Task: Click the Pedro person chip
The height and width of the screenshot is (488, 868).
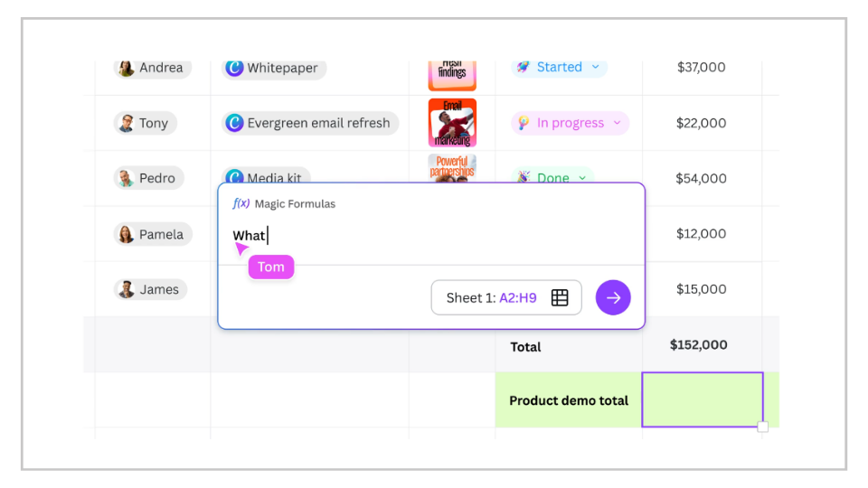Action: pyautogui.click(x=148, y=178)
